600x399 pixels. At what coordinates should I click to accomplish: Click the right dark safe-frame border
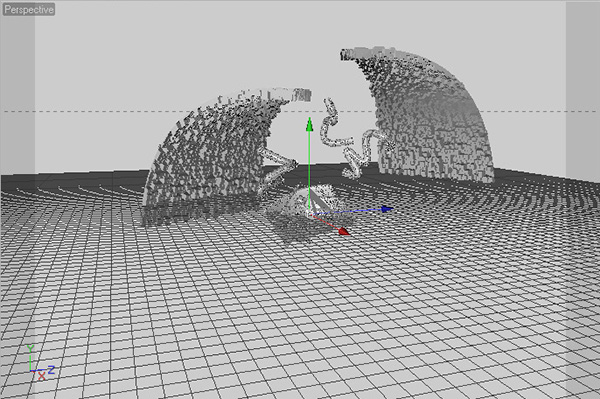(583, 88)
